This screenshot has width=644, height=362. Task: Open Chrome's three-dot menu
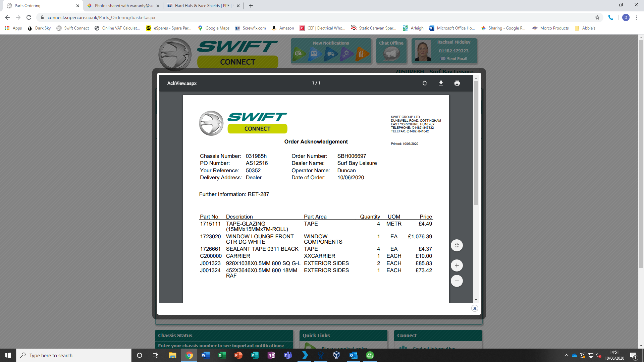[637, 17]
